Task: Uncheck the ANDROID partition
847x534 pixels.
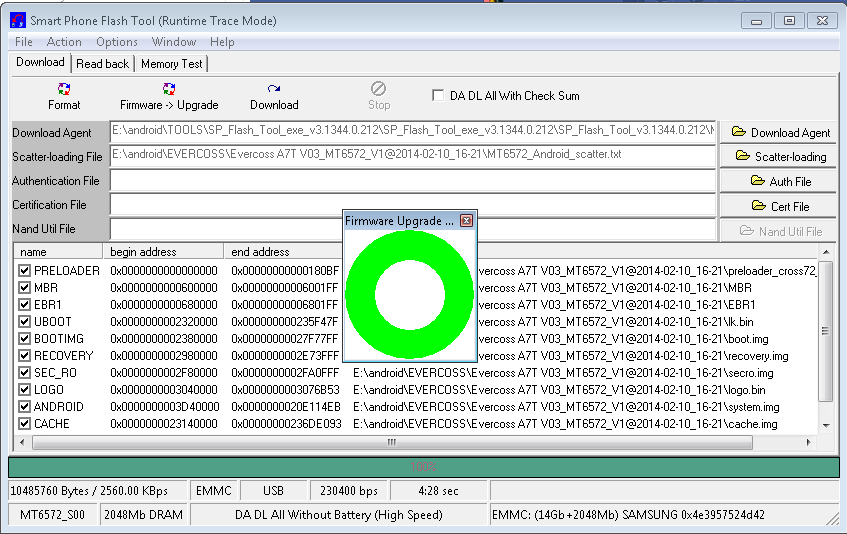Action: tap(24, 407)
